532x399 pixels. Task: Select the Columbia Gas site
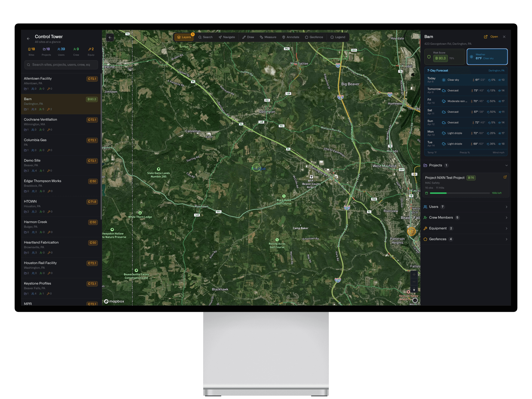pos(61,145)
